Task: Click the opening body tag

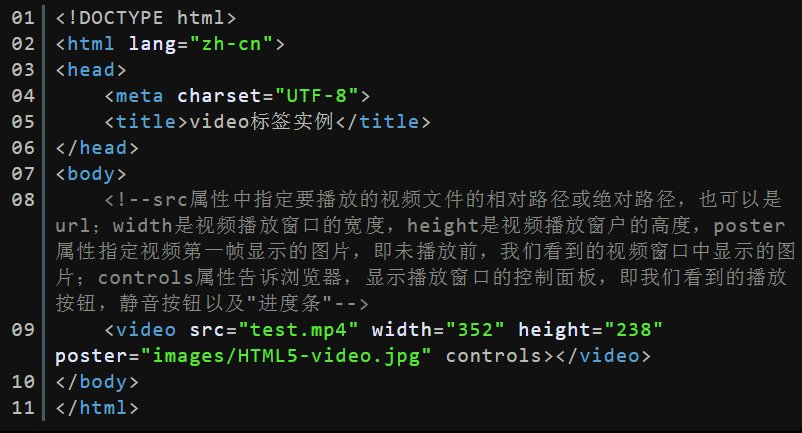Action: point(91,174)
